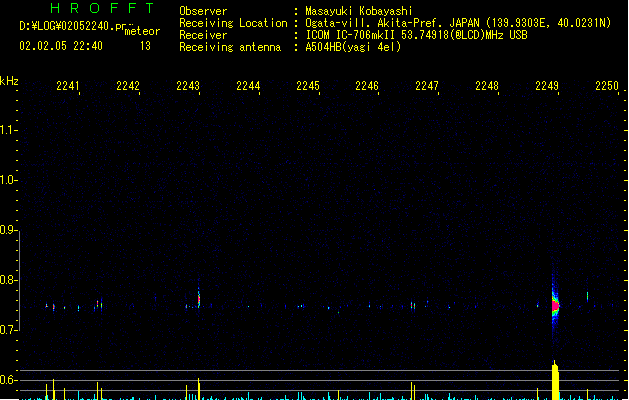Click the 2247 time axis marker
Viewport: 629px width, 400px height.
pos(427,85)
